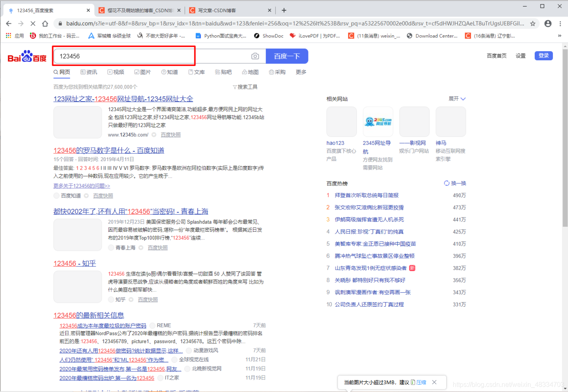Open the Chrome profile avatar

pos(548,23)
